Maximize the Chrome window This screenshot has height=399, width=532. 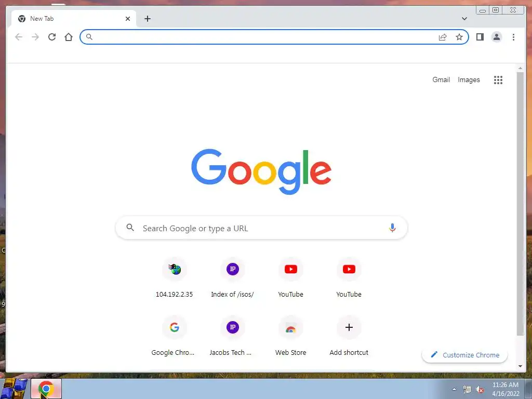(x=496, y=10)
